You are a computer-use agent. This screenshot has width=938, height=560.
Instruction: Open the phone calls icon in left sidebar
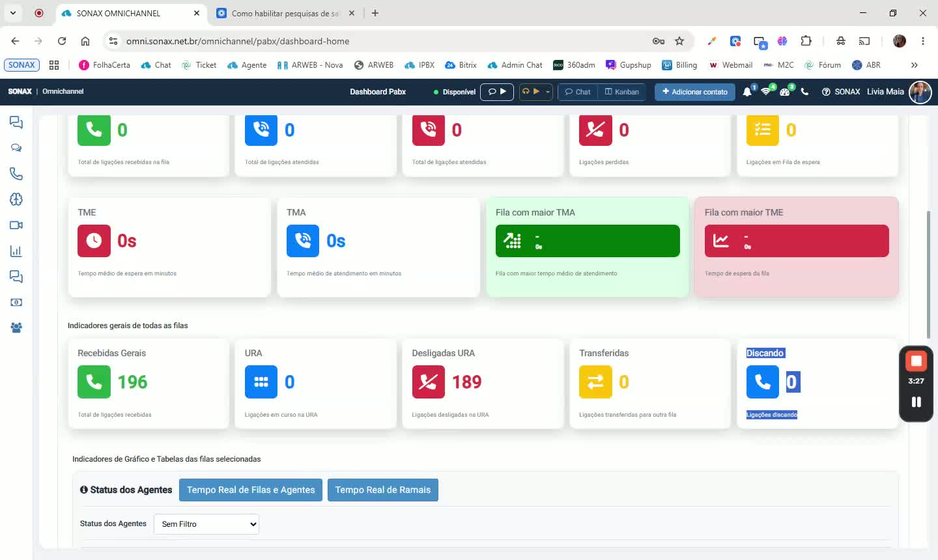(x=16, y=174)
